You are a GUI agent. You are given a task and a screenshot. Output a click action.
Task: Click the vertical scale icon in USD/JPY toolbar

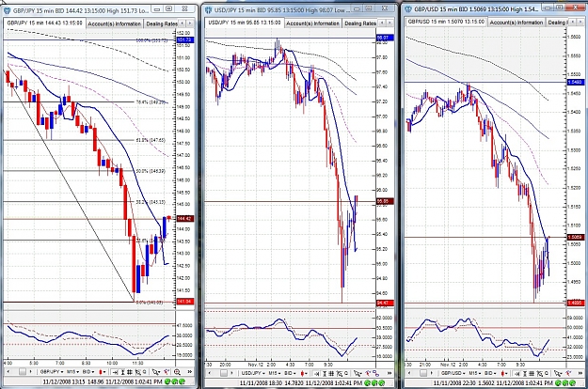pos(325,373)
